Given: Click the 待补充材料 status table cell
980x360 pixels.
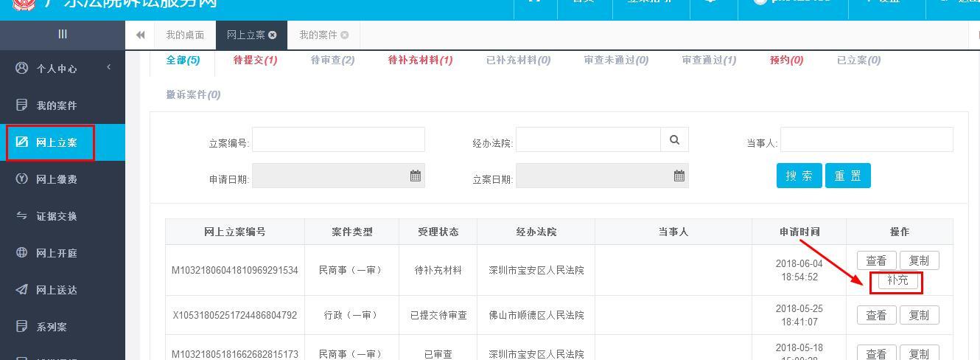Looking at the screenshot, I should pyautogui.click(x=438, y=271).
